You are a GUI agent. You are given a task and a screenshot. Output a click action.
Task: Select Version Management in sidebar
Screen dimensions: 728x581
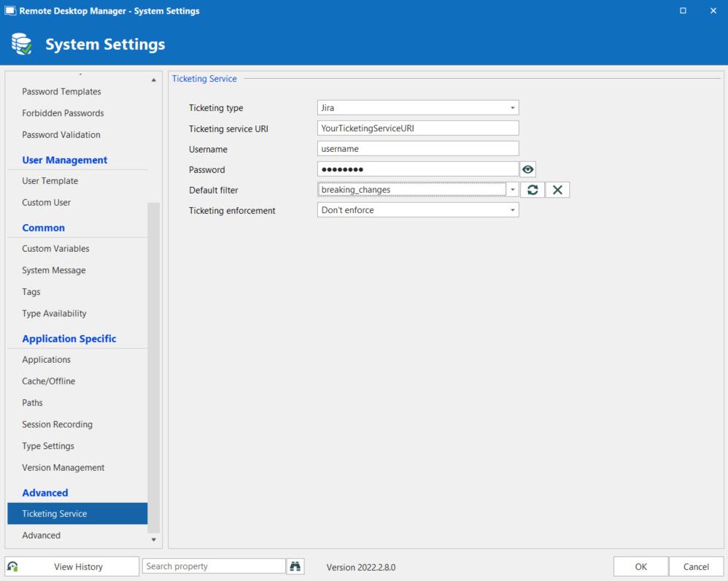63,468
